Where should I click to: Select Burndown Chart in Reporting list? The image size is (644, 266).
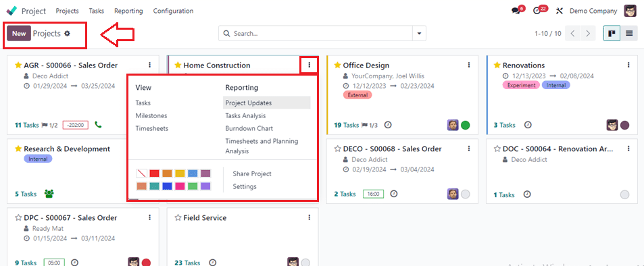[249, 128]
